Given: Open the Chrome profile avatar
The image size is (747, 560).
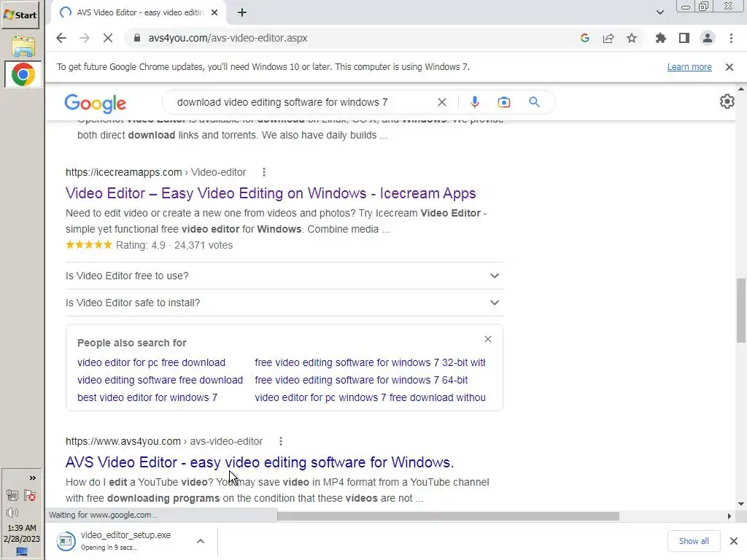Looking at the screenshot, I should [x=708, y=38].
